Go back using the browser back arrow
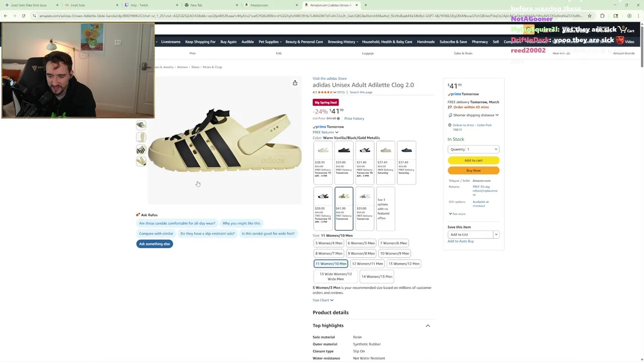644x362 pixels. [6, 16]
